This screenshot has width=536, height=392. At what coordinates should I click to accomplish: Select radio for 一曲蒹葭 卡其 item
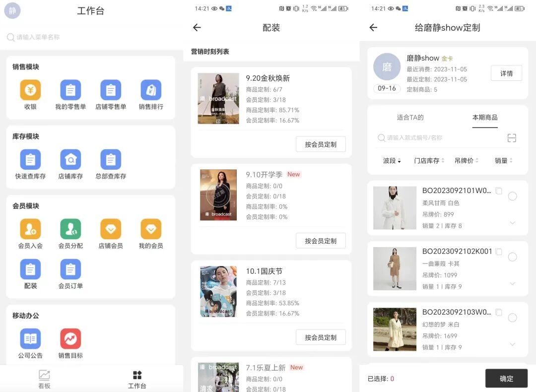(512, 257)
